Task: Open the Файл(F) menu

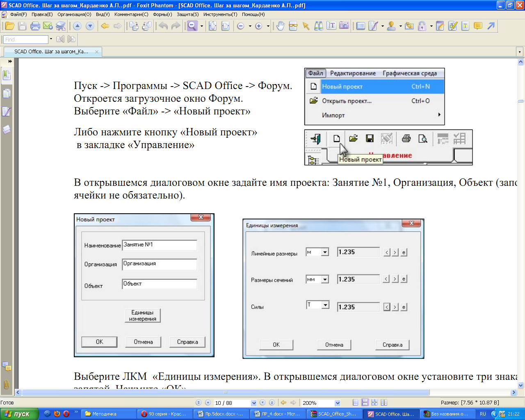Action: pyautogui.click(x=18, y=14)
